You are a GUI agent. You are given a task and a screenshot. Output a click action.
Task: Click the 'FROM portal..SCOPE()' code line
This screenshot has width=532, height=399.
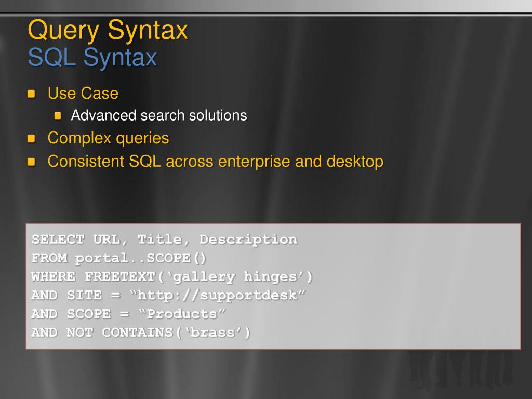point(119,258)
